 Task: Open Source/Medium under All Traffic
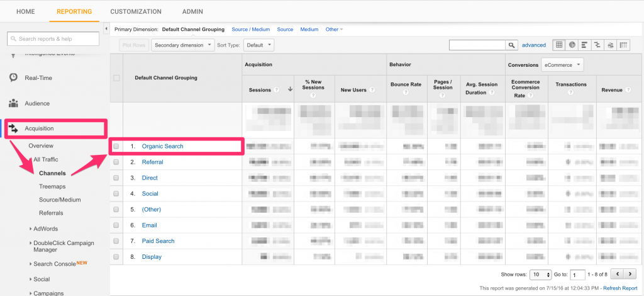click(60, 200)
